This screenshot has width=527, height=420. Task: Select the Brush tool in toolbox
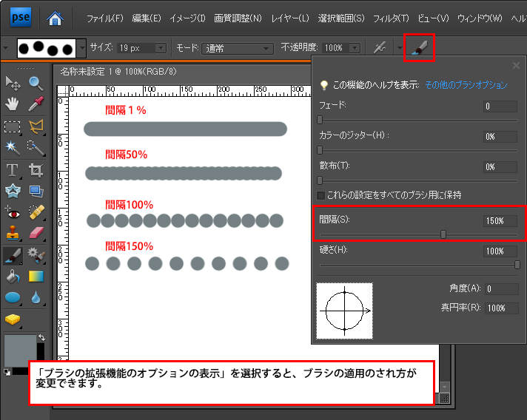tap(13, 256)
